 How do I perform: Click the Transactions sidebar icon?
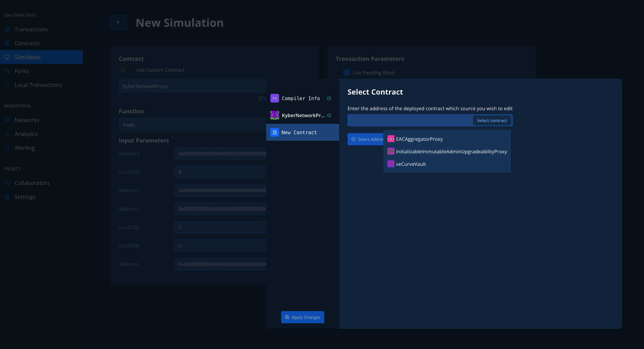coord(7,29)
